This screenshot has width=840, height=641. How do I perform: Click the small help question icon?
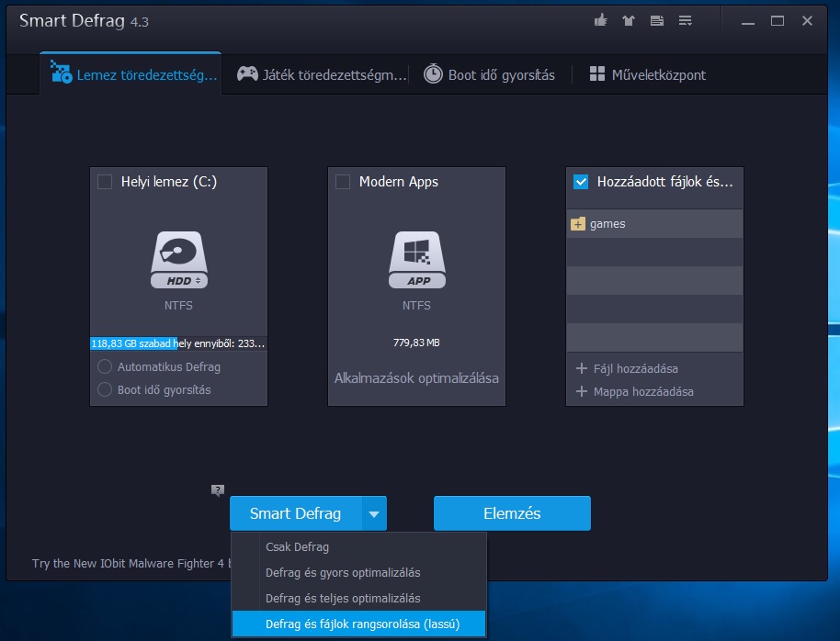coord(218,490)
